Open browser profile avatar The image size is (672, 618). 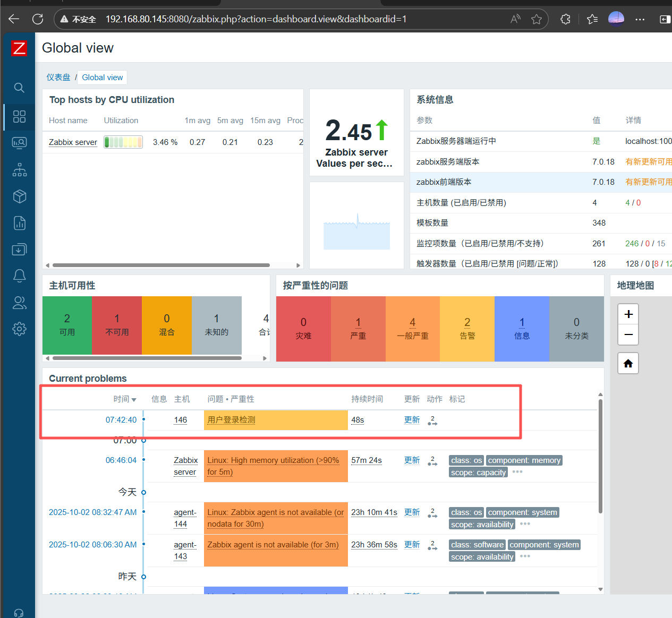pos(616,19)
